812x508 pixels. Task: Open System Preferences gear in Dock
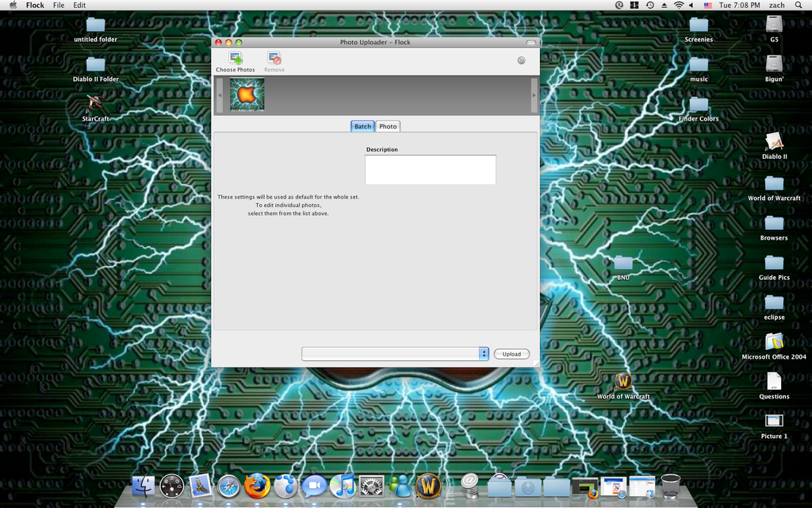point(371,487)
